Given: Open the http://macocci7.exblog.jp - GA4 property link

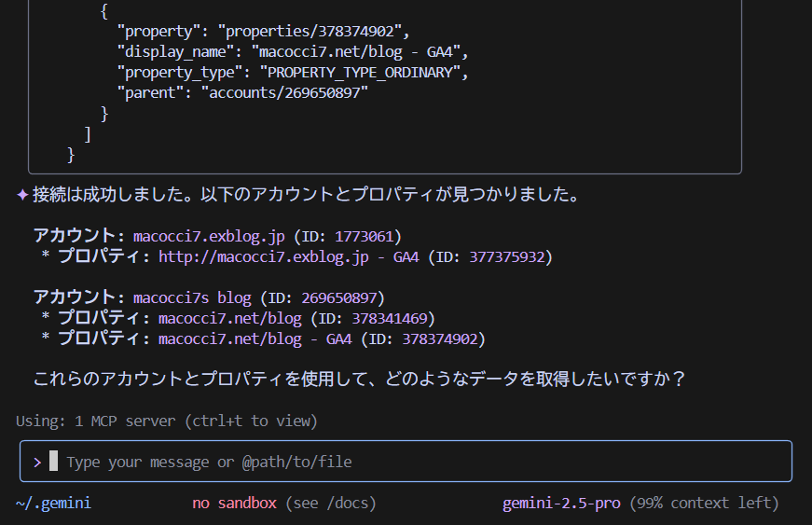Looking at the screenshot, I should 289,256.
